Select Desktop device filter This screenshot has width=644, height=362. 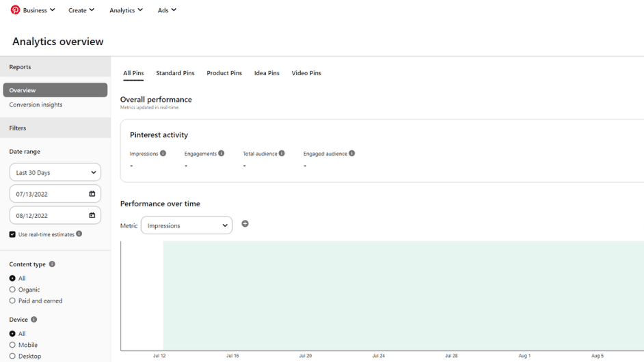[12, 357]
